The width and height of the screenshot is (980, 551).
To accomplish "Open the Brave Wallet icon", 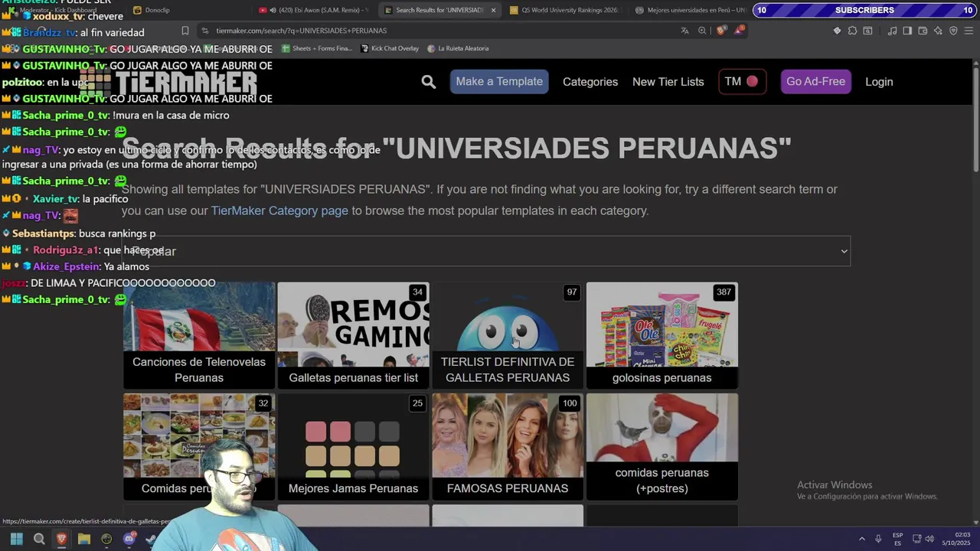I will [923, 31].
